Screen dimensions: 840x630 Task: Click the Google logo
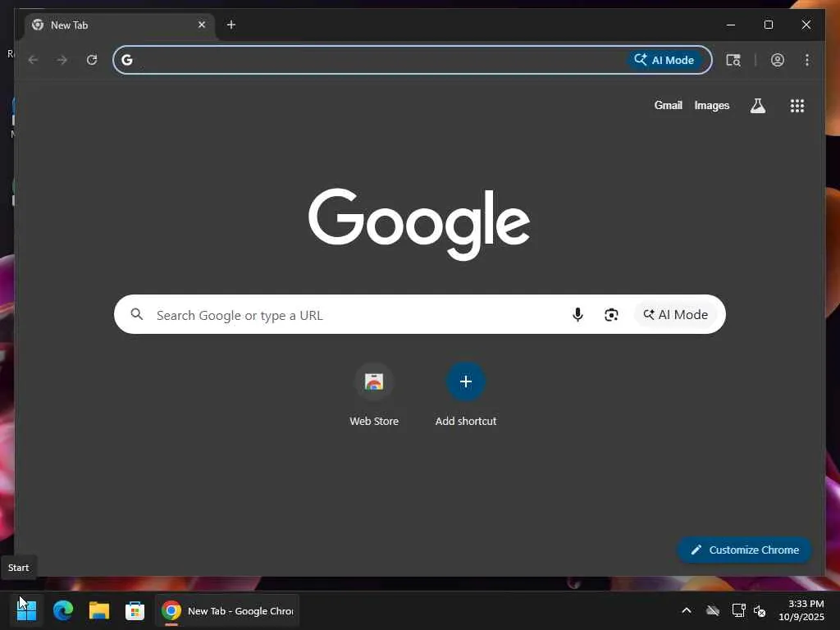(419, 224)
